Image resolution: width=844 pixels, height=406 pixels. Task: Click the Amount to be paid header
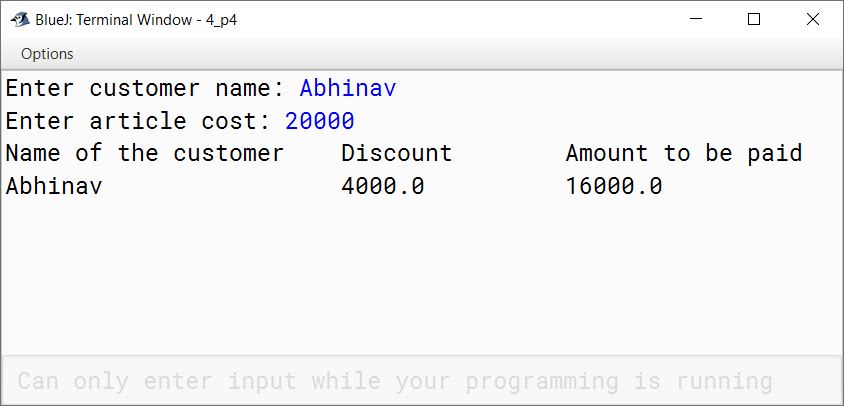tap(684, 153)
